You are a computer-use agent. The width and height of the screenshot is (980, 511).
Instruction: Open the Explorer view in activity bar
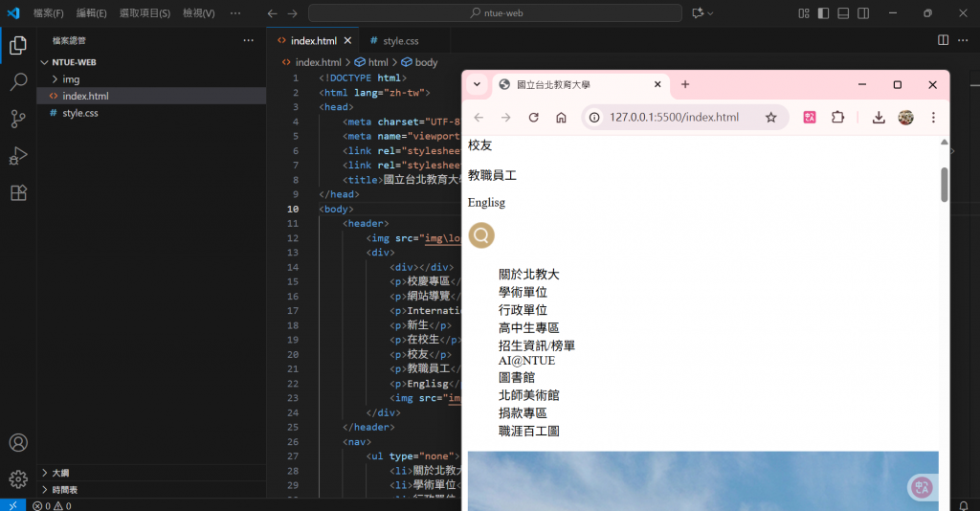18,45
